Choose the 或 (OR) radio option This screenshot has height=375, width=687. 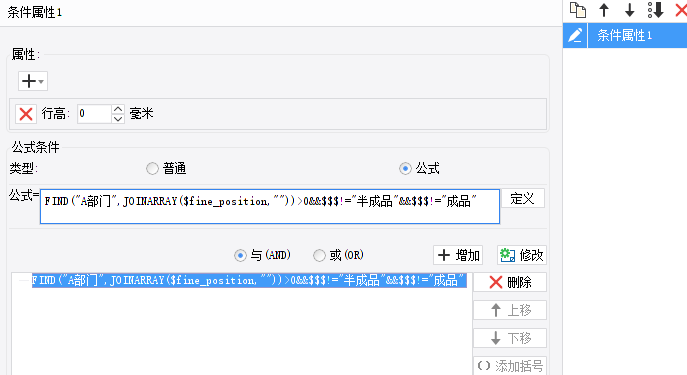[319, 255]
